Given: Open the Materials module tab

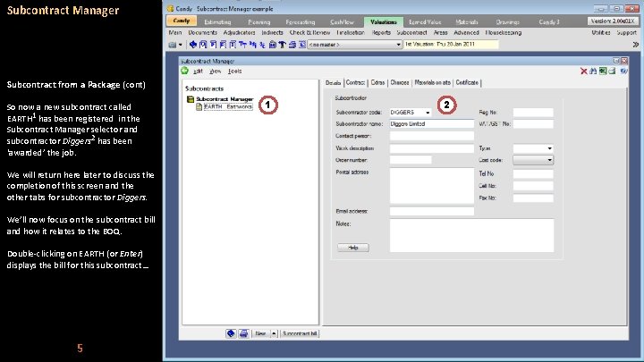Looking at the screenshot, I should click(x=467, y=21).
